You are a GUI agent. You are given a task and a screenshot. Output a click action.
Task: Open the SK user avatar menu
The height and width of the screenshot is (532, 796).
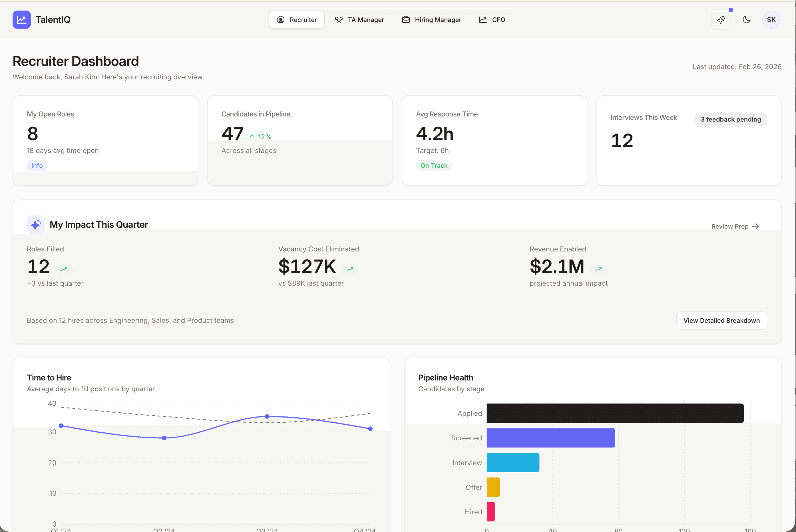771,20
